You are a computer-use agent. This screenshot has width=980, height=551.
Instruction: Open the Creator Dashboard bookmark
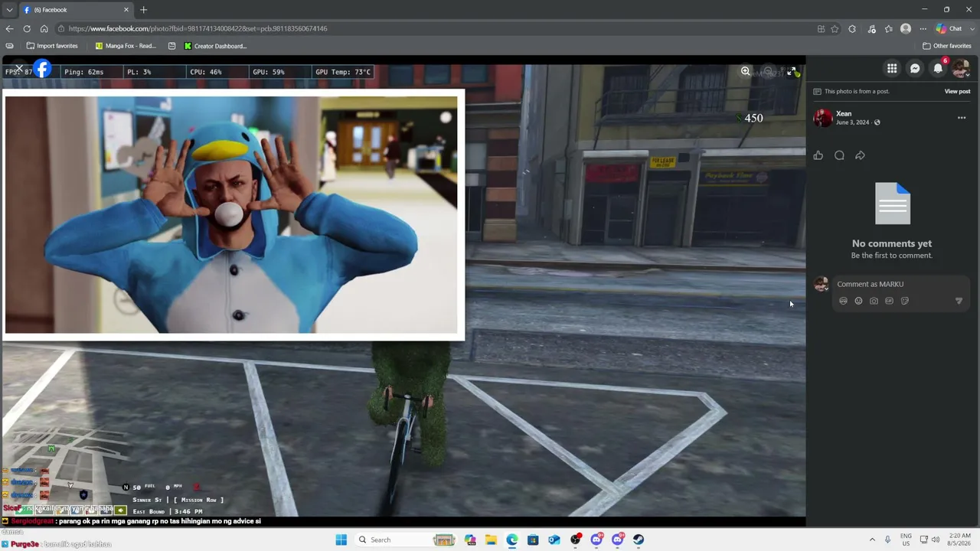coord(214,46)
